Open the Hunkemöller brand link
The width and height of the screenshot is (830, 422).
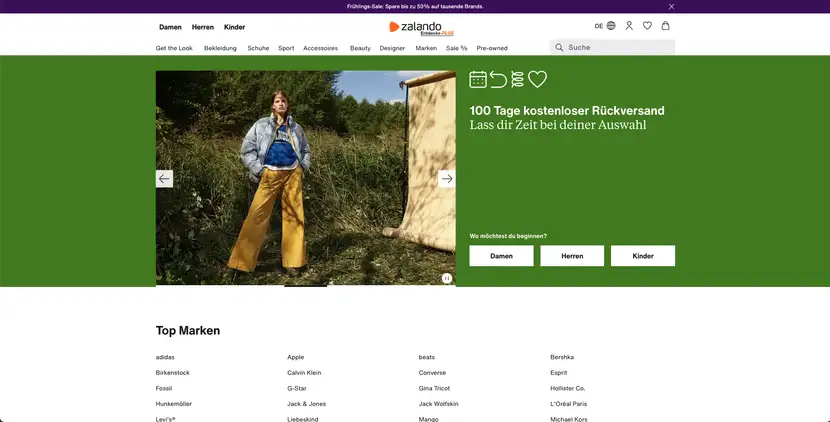click(174, 403)
